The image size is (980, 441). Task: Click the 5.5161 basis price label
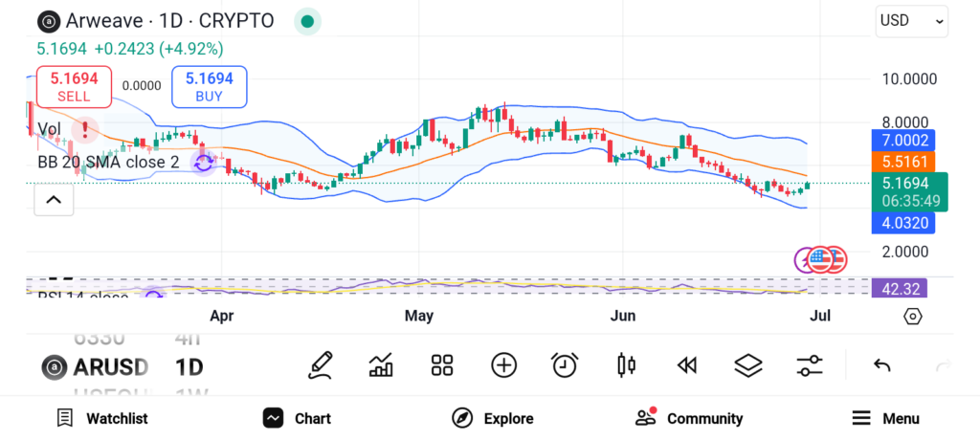tap(903, 162)
